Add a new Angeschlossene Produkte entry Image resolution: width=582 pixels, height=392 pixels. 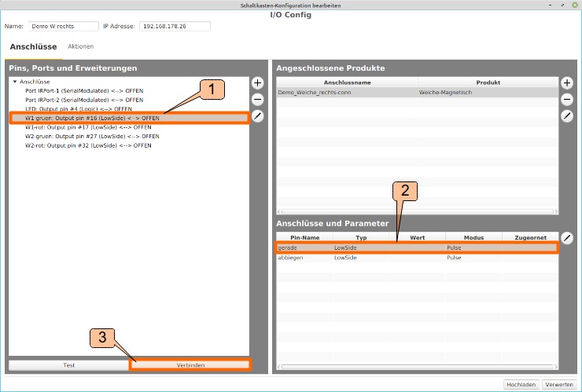(567, 82)
